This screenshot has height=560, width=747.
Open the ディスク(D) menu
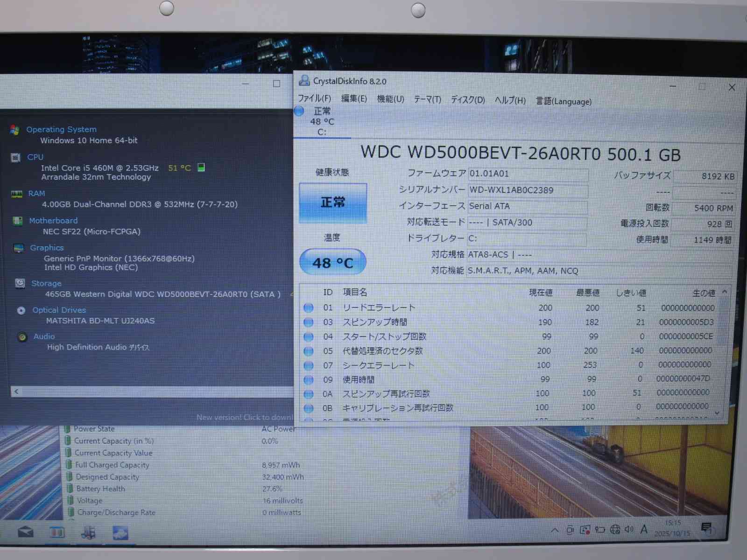coord(467,100)
